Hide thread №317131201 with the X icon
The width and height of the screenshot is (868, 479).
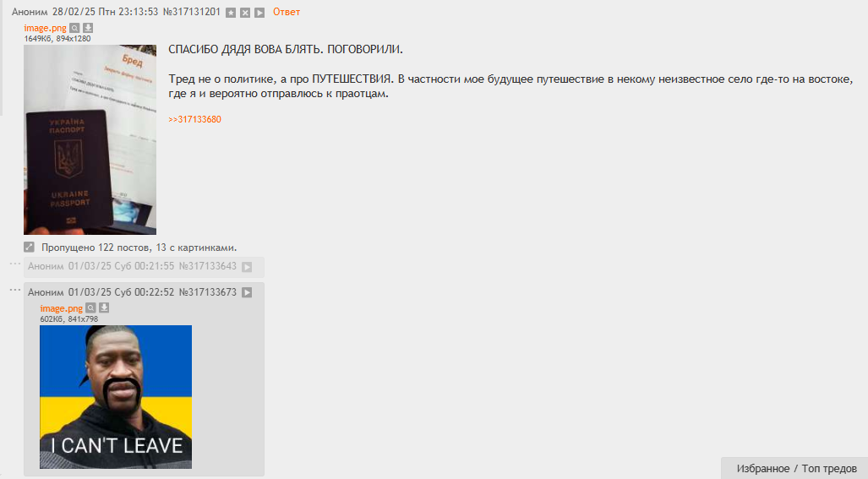[x=245, y=13]
